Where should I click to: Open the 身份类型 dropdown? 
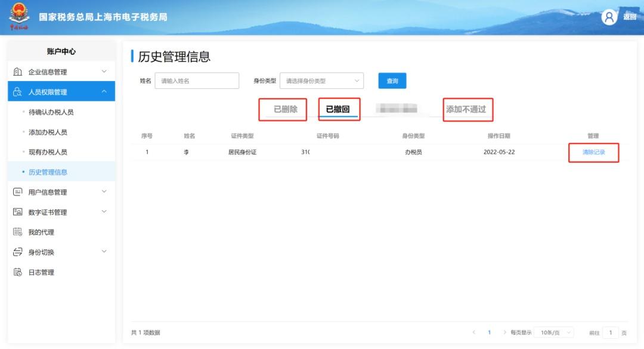(x=321, y=81)
